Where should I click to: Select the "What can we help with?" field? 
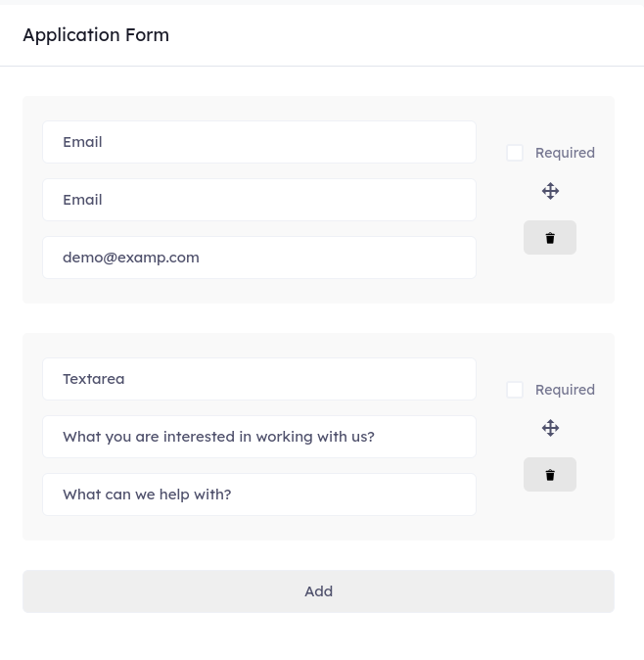pyautogui.click(x=259, y=495)
